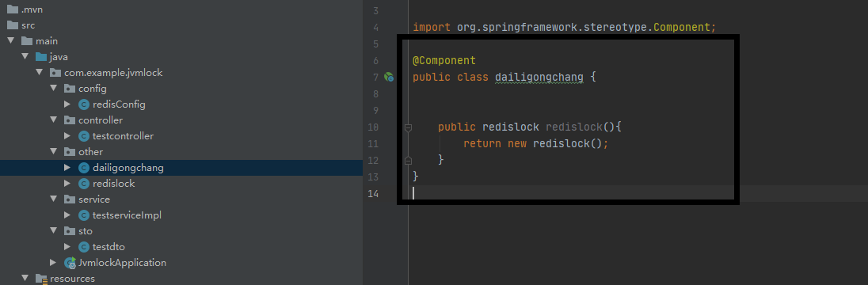Click the testserviceImpl class icon
Viewport: 868px width, 285px height.
[x=84, y=215]
